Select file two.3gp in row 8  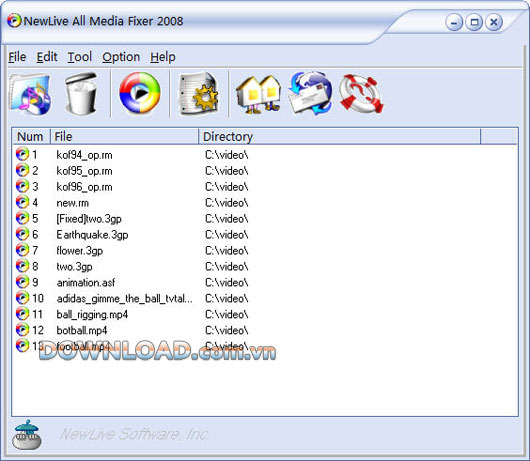pos(74,267)
